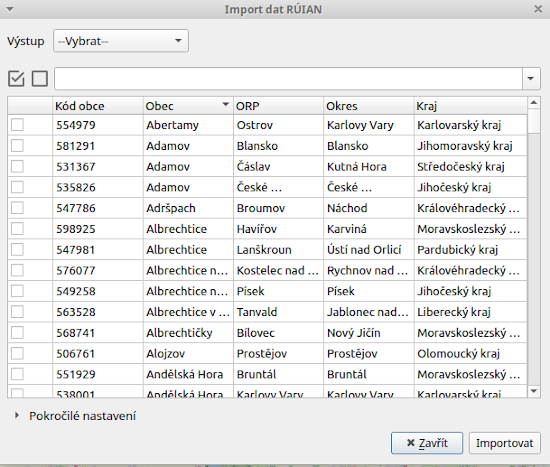Check the box for Adršpach municipality

pos(17,208)
